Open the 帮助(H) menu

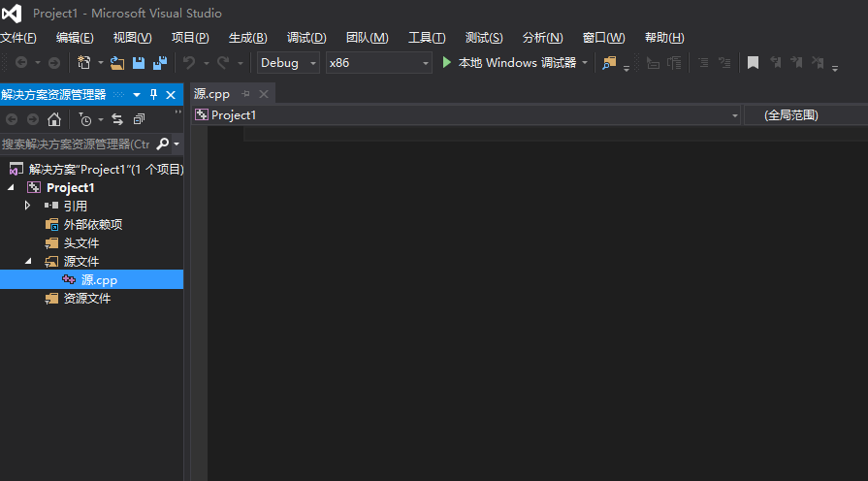click(x=664, y=38)
